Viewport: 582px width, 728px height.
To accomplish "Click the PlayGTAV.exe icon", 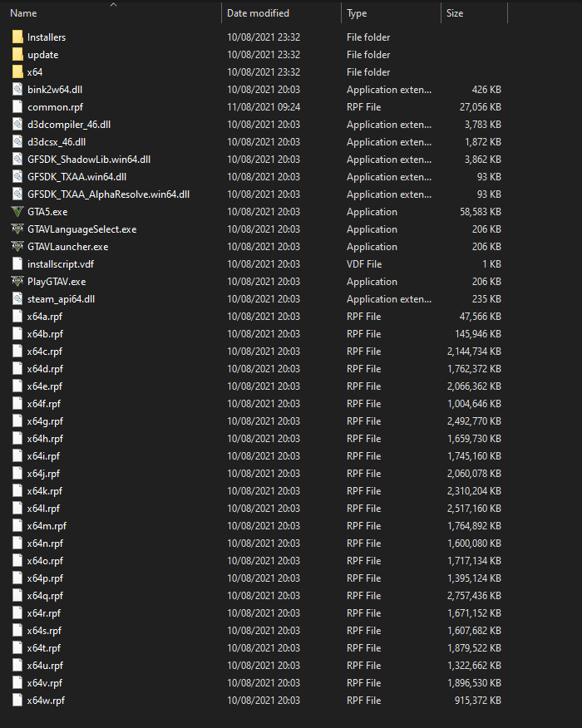I will click(x=17, y=282).
